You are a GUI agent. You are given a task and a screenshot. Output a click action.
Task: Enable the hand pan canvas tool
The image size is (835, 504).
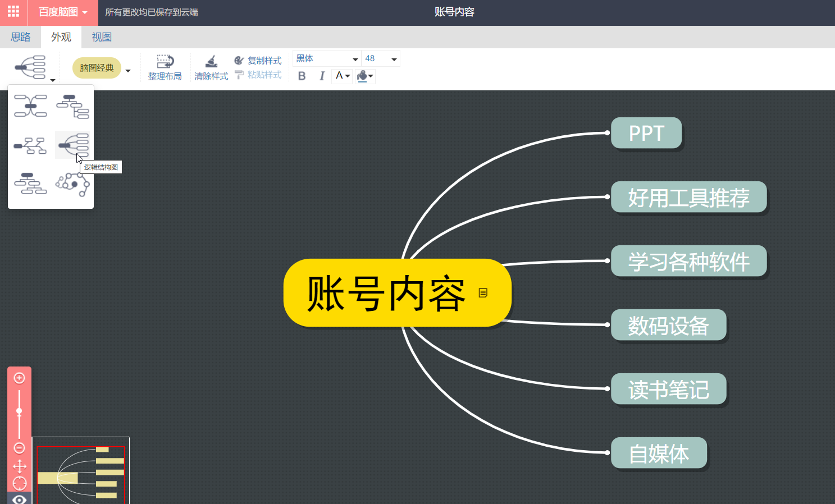19,466
